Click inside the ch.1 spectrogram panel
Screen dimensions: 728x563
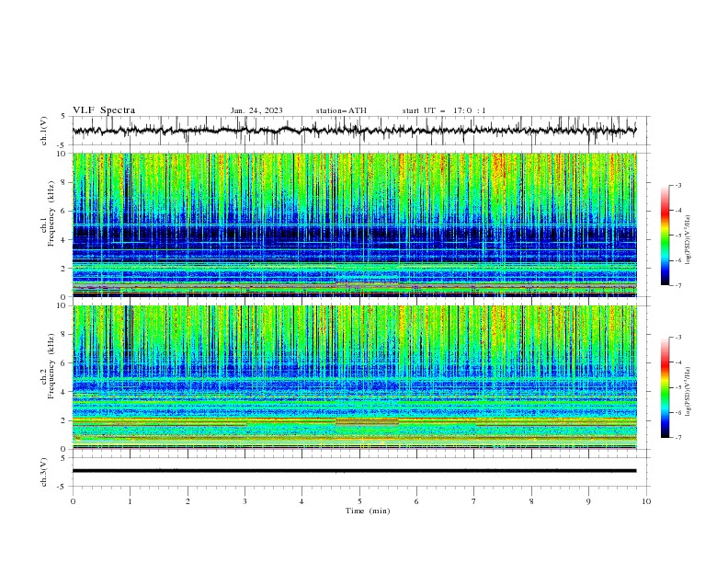(355, 224)
